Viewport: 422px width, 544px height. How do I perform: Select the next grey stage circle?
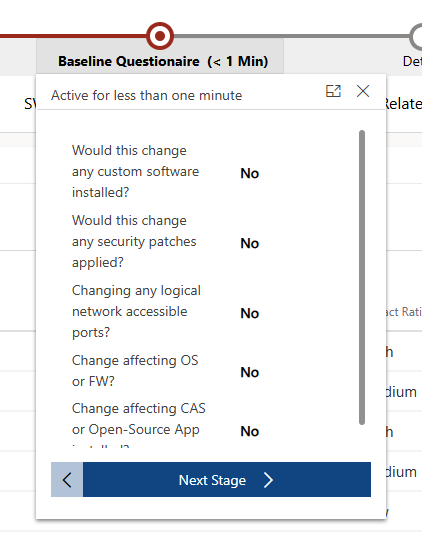416,37
